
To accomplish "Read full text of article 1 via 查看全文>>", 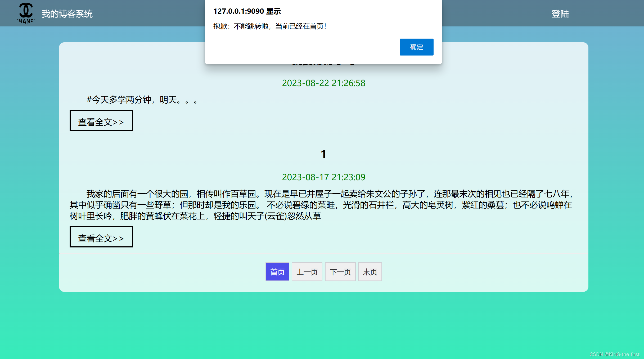I will pos(101,237).
